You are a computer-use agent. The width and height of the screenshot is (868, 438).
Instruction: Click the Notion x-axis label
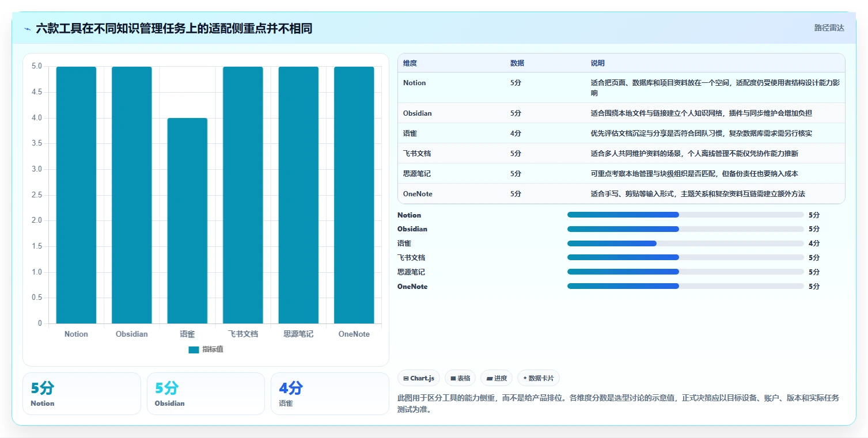coord(76,334)
